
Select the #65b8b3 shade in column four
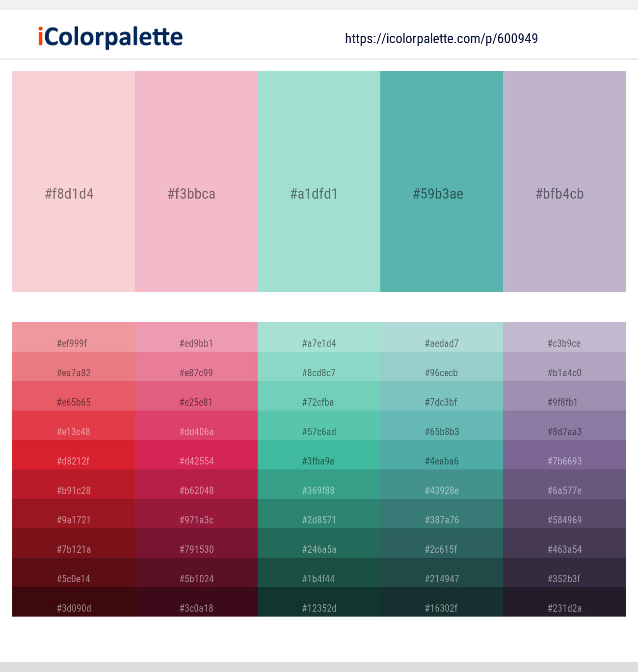pos(441,432)
